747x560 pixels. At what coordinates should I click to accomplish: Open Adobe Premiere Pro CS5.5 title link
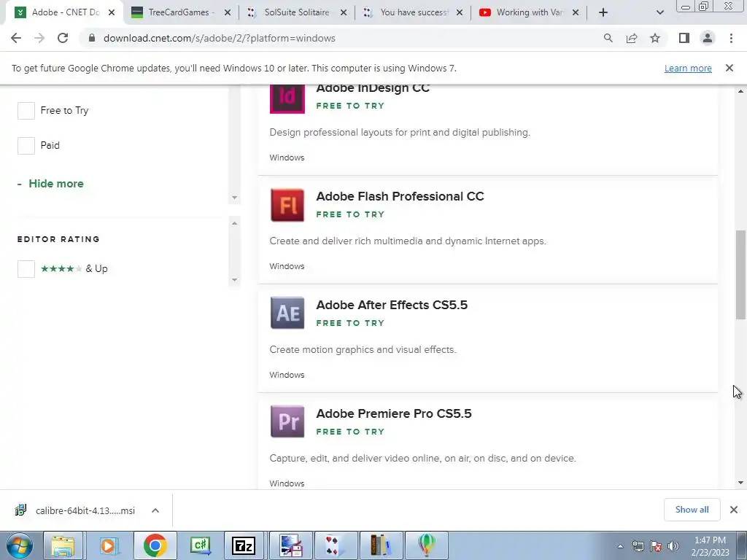tap(393, 413)
